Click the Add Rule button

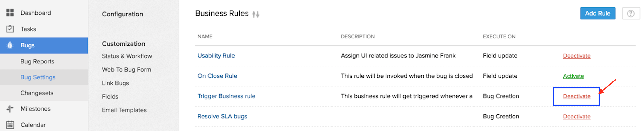(598, 14)
